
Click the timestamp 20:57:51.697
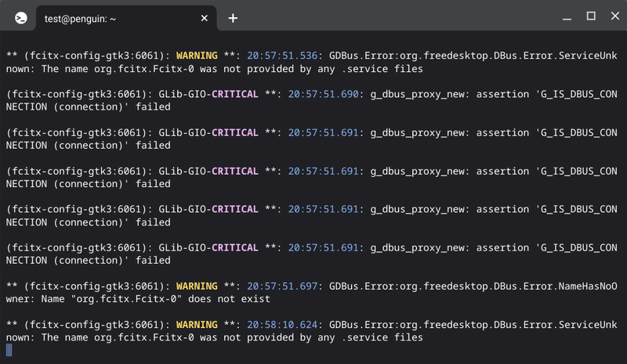coord(282,286)
